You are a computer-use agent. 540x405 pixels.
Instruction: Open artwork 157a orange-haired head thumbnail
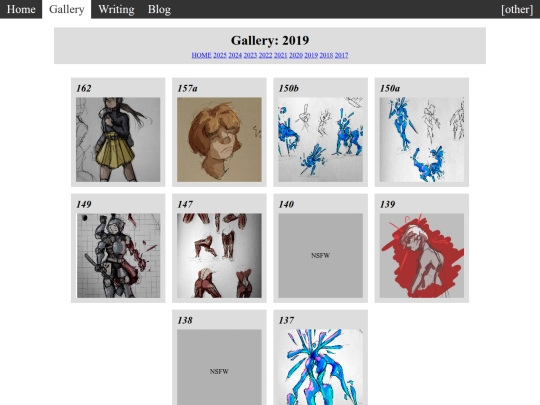219,139
